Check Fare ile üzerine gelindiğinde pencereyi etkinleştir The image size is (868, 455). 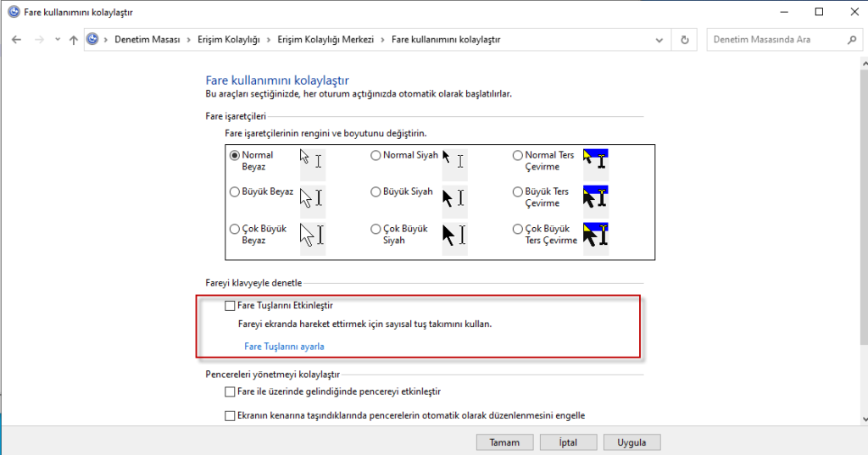tap(230, 391)
